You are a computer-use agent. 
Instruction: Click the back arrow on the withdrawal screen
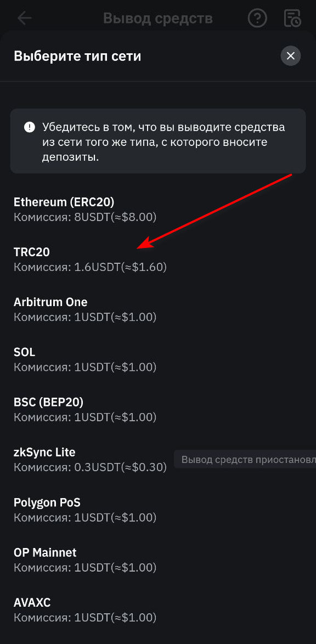24,18
